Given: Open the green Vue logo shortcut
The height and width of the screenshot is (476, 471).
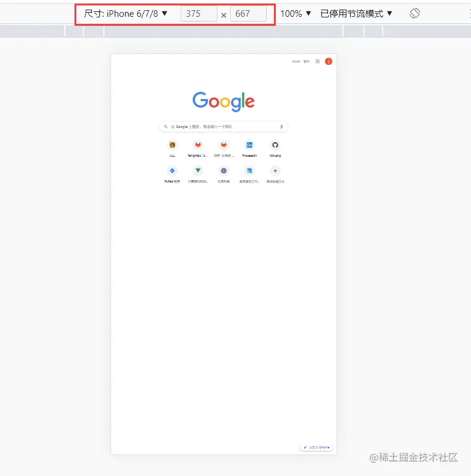Looking at the screenshot, I should tap(198, 170).
